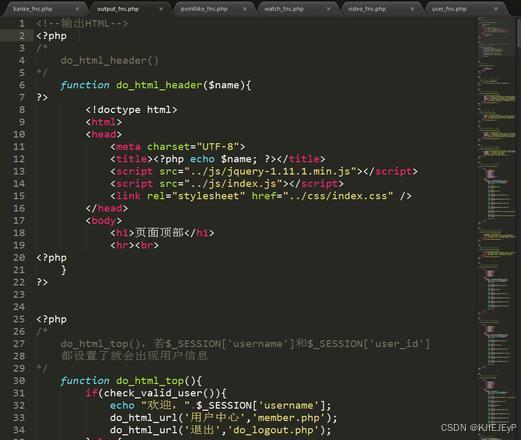
Task: Click "do_html_top" function name on line 30
Action: [150, 381]
